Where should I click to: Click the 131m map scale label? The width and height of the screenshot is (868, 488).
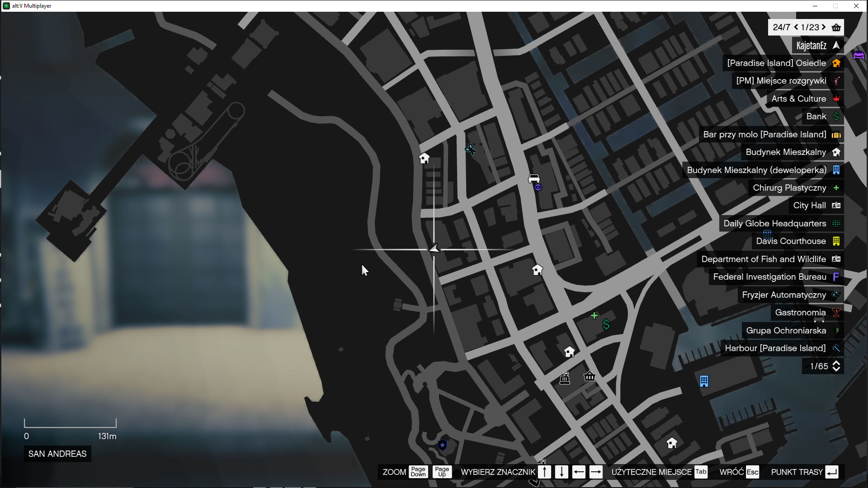coord(107,436)
